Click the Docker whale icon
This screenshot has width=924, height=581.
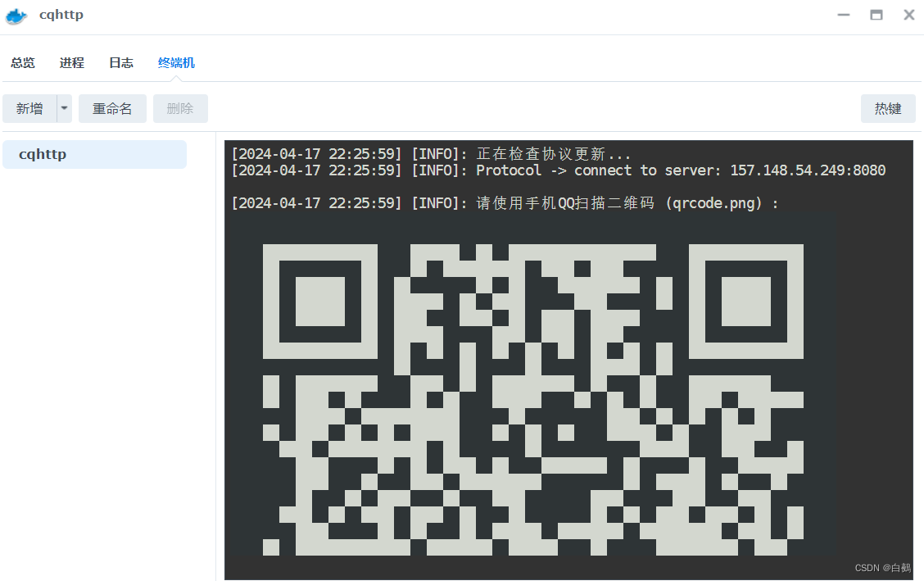[x=16, y=16]
